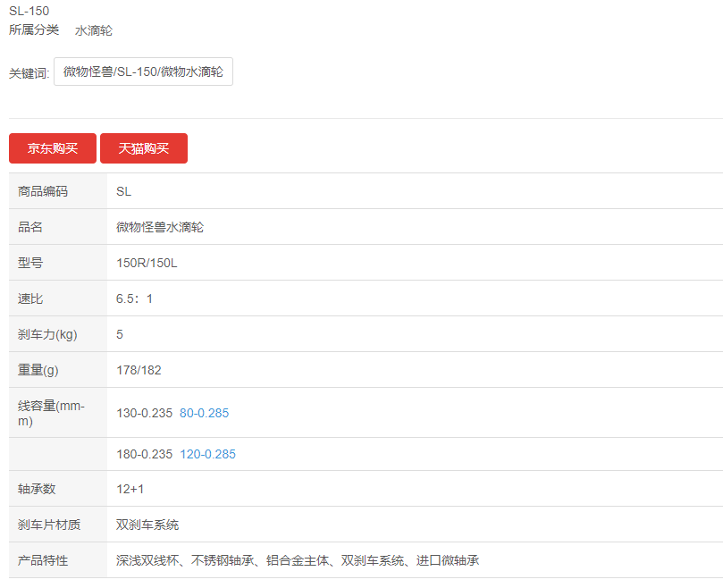Select the 水滴轮 category text
Viewport: 723px width, 588px height.
[x=94, y=30]
